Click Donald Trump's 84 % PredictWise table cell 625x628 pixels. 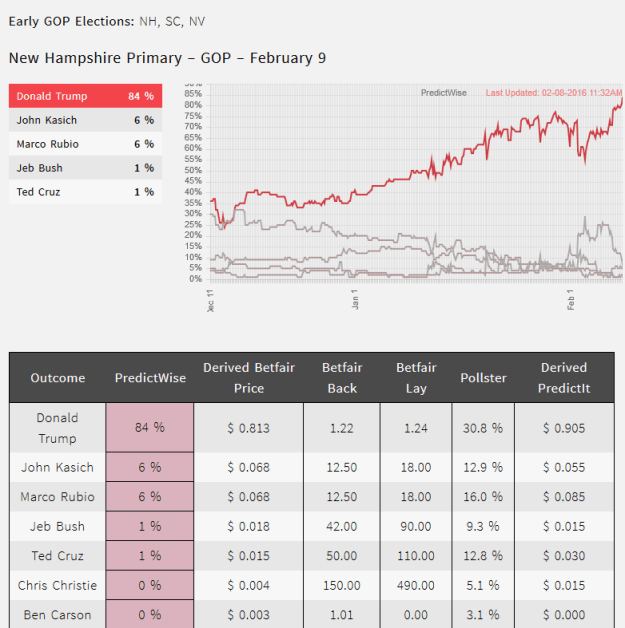[x=150, y=428]
